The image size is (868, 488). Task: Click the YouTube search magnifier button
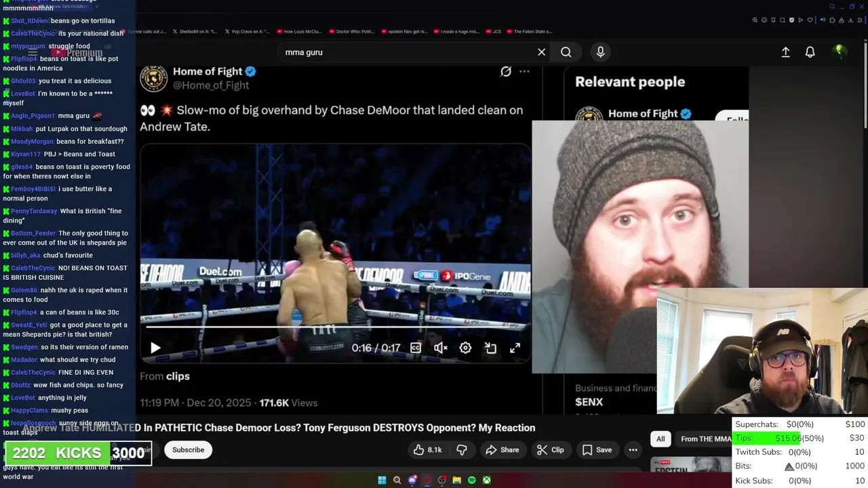point(566,52)
